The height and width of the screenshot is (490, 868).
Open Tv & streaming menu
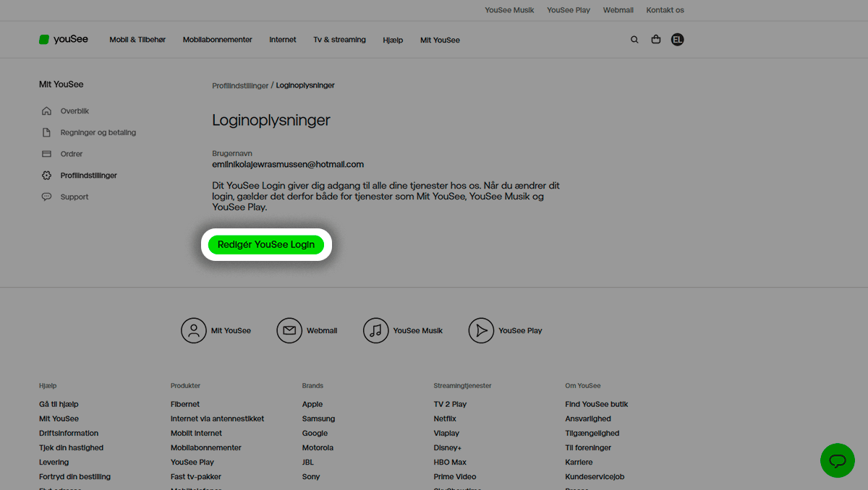pyautogui.click(x=340, y=40)
